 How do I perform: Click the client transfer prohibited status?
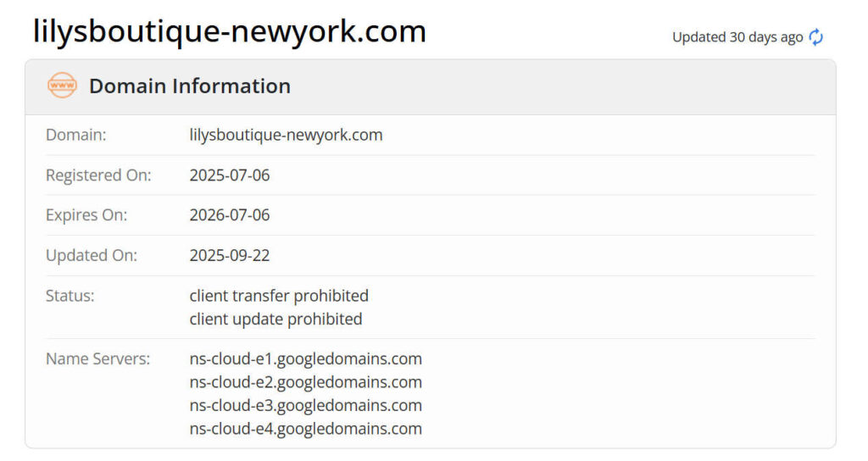pos(279,296)
